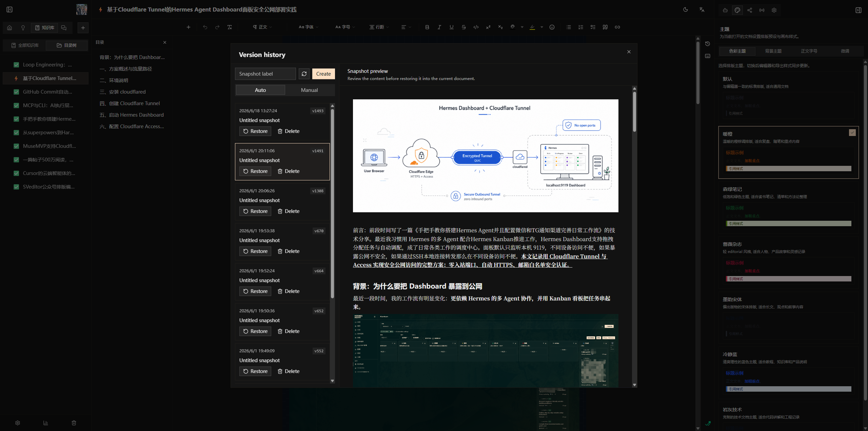
Task: Redo the last edit
Action: point(217,27)
